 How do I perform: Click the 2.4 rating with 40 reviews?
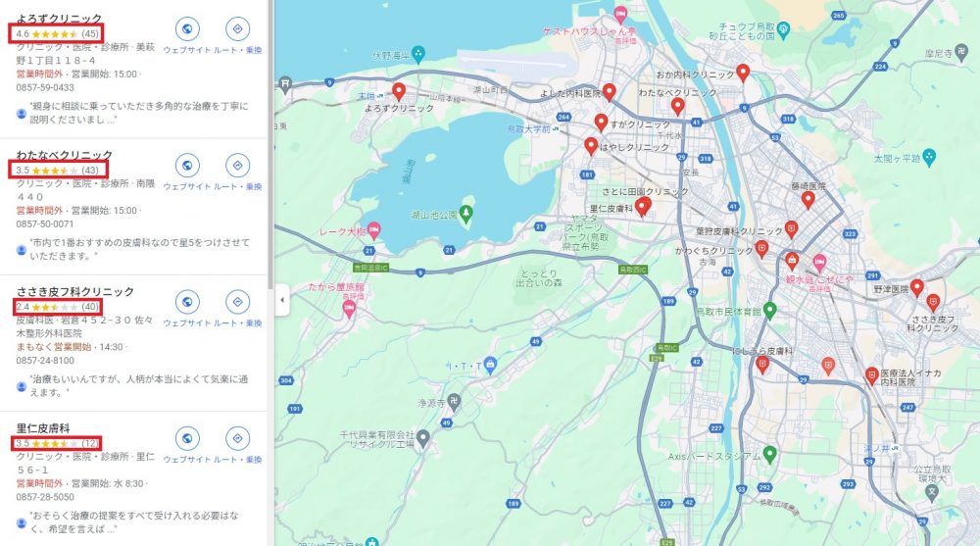57,307
